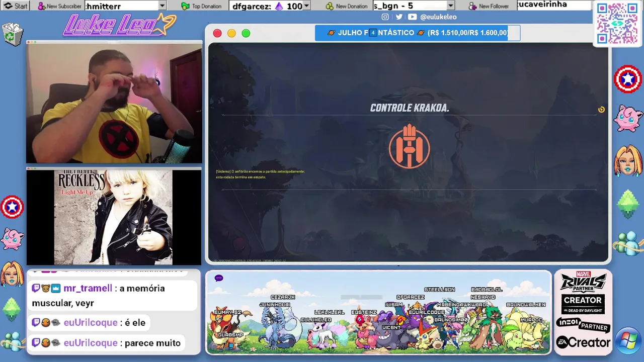Open the Twitter bird icon in the header
Viewport: 644px width, 362px height.
point(399,17)
